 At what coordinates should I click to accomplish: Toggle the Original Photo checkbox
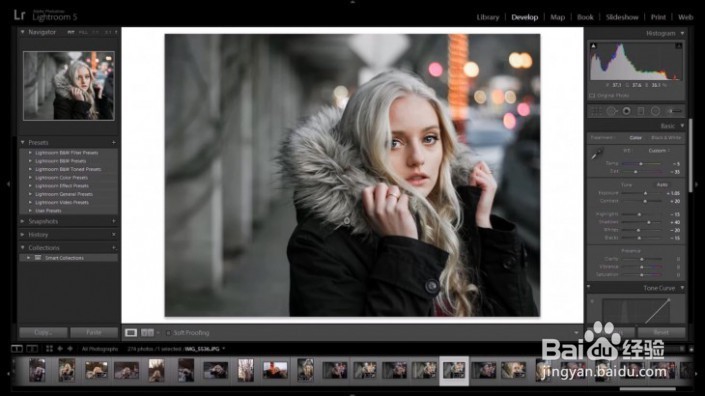tap(592, 96)
